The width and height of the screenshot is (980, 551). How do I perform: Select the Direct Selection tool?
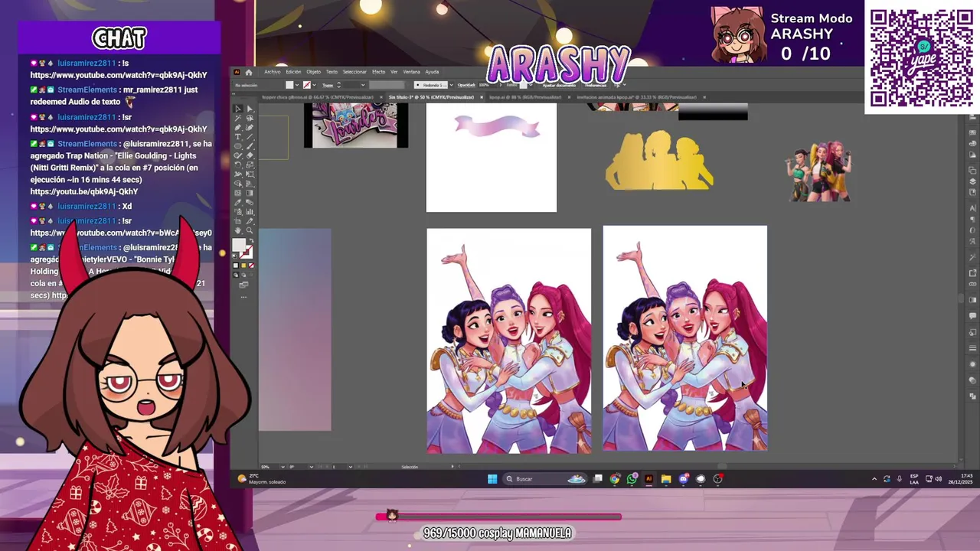tap(250, 109)
